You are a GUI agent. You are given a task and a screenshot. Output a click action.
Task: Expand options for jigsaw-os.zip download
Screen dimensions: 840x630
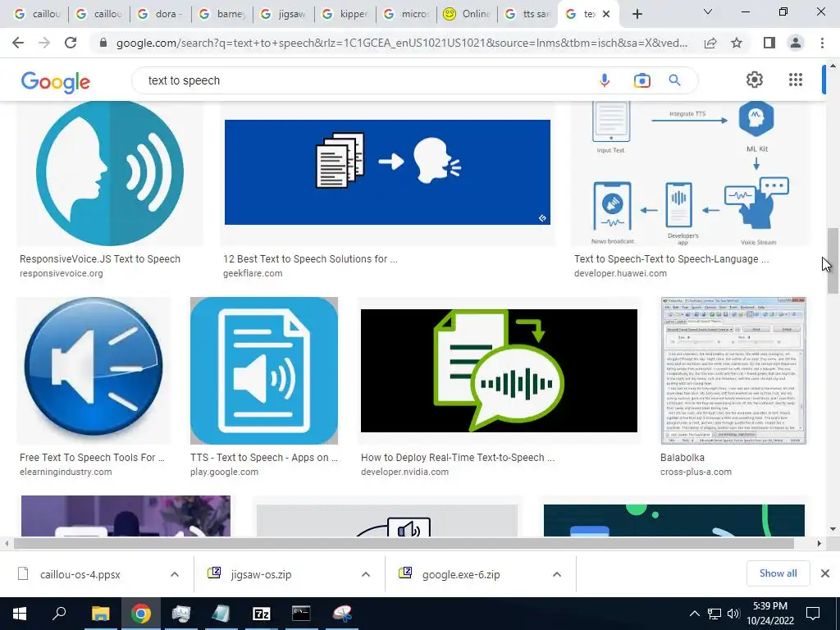tap(365, 574)
